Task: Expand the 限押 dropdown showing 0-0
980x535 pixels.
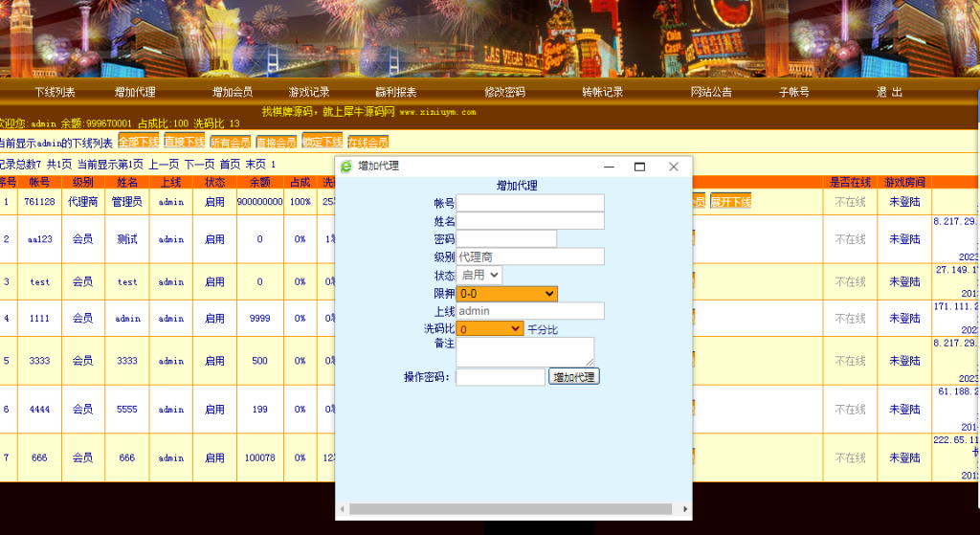Action: point(506,294)
